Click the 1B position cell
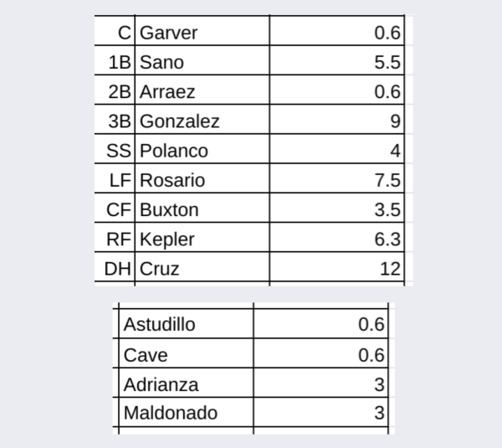Image resolution: width=502 pixels, height=448 pixels. [x=117, y=62]
